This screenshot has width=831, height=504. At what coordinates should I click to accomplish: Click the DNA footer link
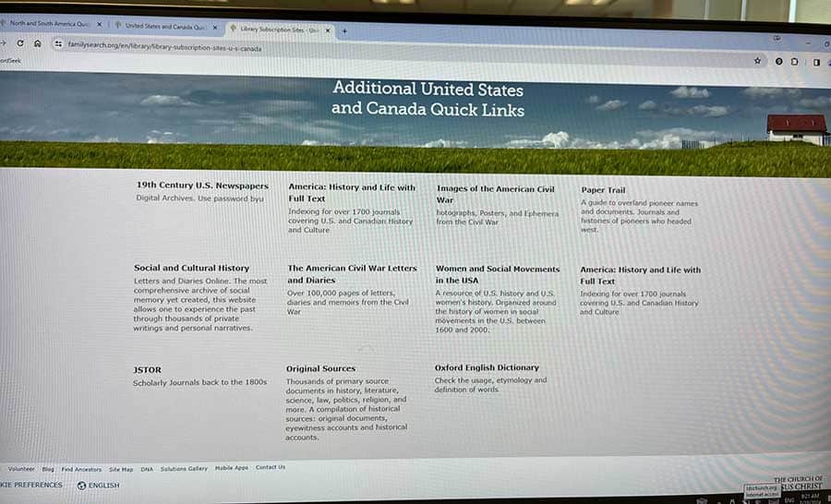(147, 470)
